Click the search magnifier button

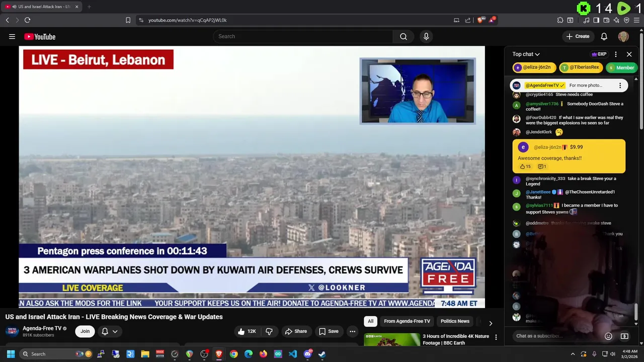tap(404, 36)
